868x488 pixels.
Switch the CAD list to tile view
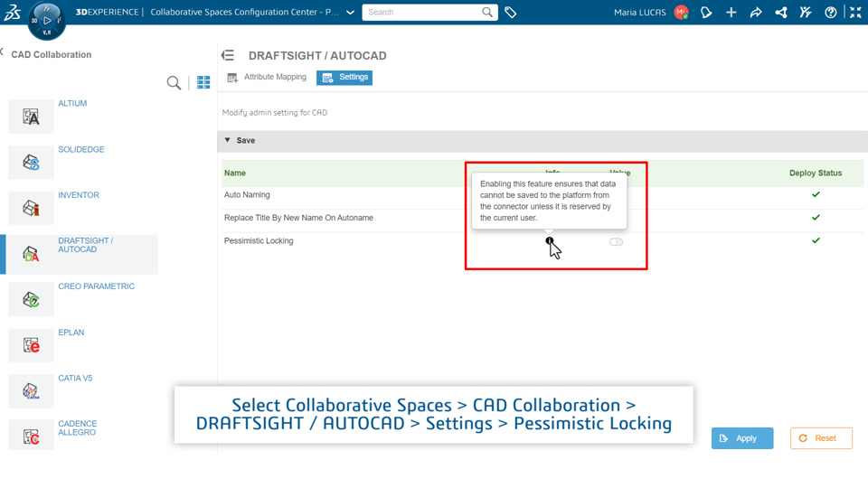pos(203,82)
